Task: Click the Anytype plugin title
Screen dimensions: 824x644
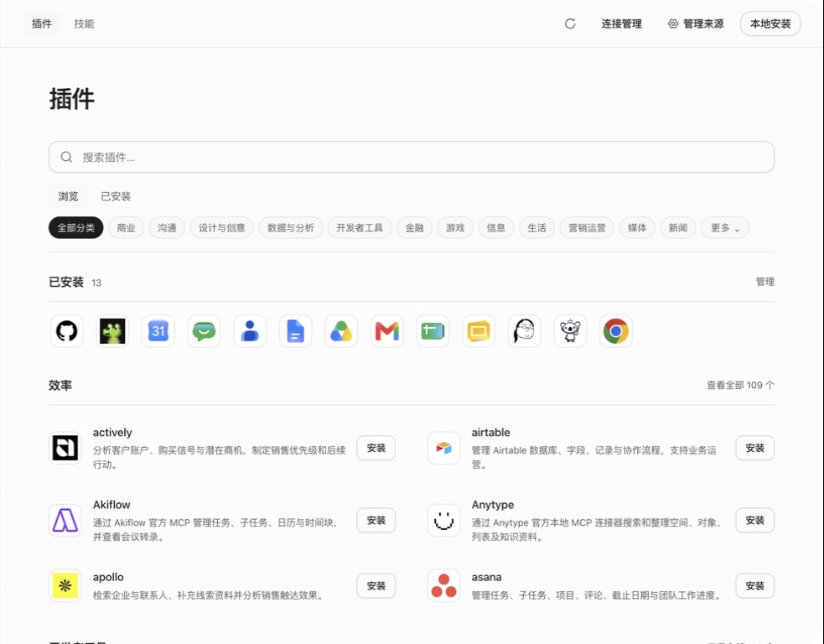Action: point(493,505)
